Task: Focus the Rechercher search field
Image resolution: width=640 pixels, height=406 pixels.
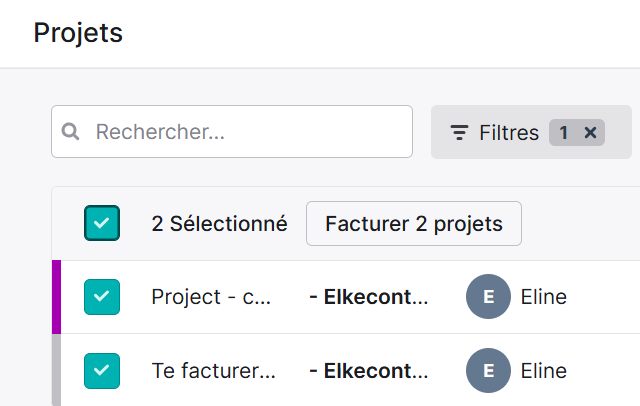Action: coord(232,131)
